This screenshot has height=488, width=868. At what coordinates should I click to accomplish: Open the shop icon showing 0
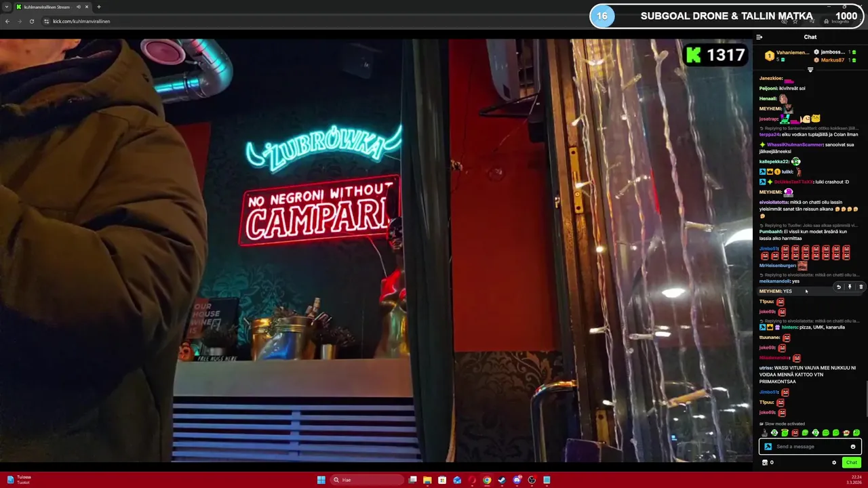pyautogui.click(x=768, y=463)
